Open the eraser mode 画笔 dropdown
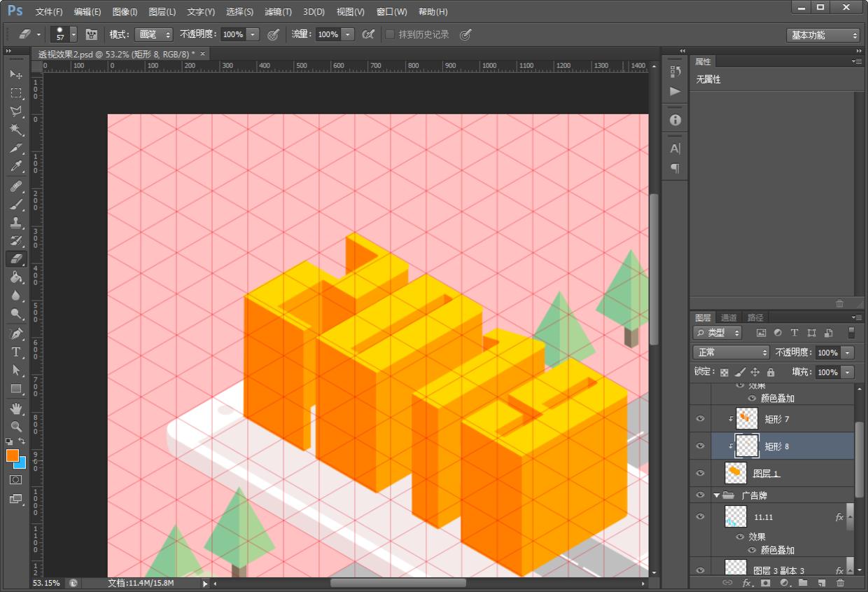 pyautogui.click(x=153, y=34)
